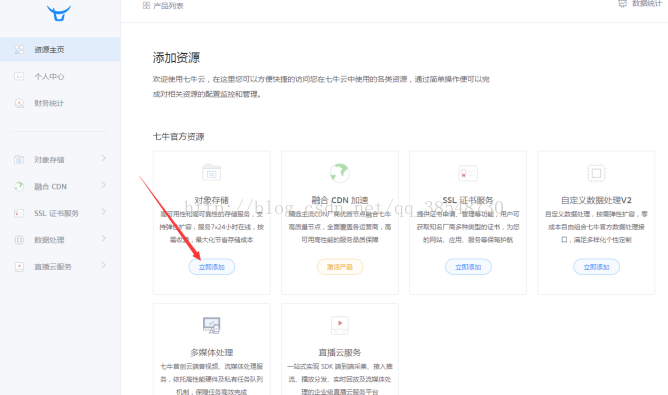Click the 融合 CDN 加速 card globe icon
The width and height of the screenshot is (668, 395).
[340, 173]
